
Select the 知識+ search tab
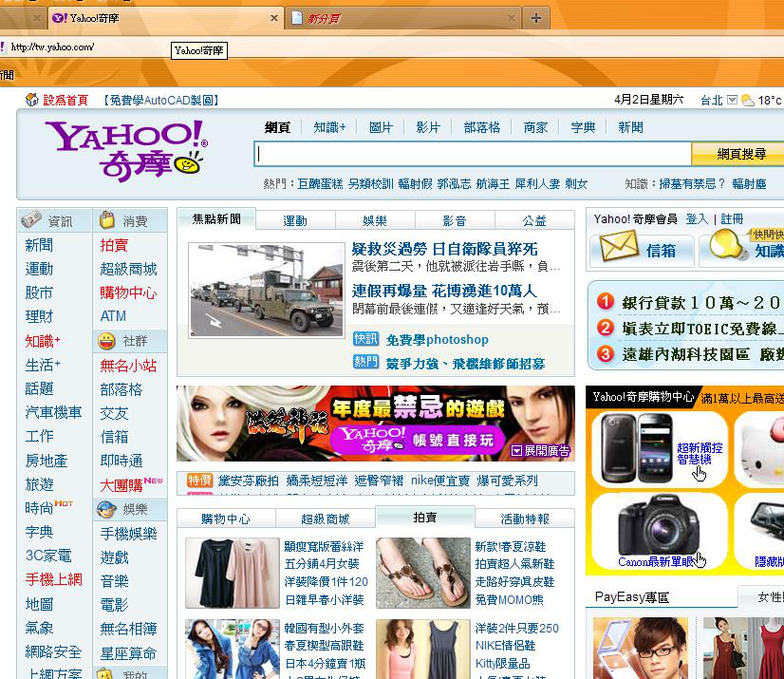(329, 127)
